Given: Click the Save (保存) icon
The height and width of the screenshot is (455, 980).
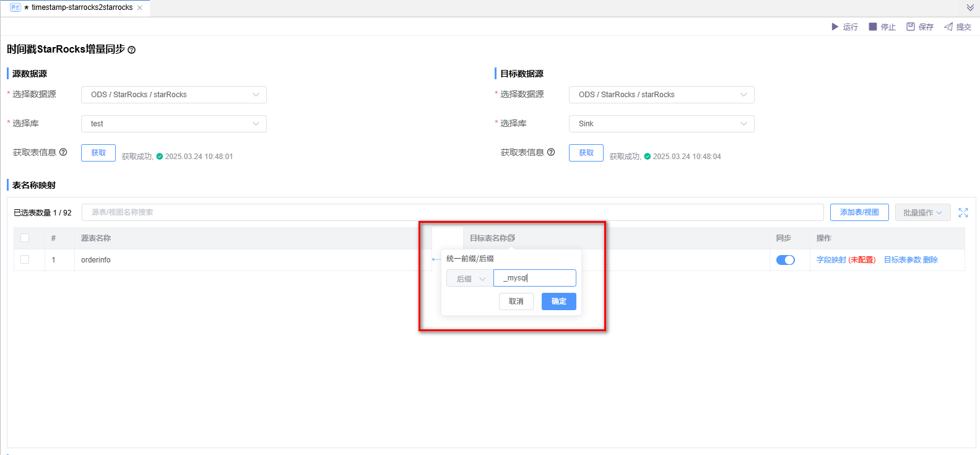Looking at the screenshot, I should coord(911,27).
